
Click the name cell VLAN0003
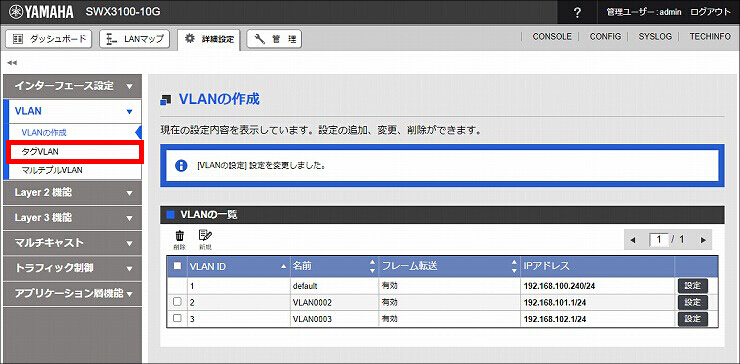click(x=312, y=319)
